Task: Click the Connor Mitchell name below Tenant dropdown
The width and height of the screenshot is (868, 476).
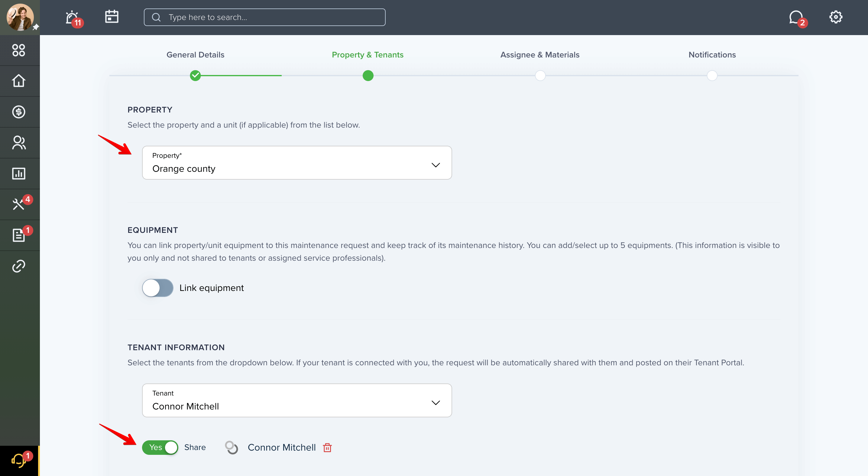Action: point(282,447)
